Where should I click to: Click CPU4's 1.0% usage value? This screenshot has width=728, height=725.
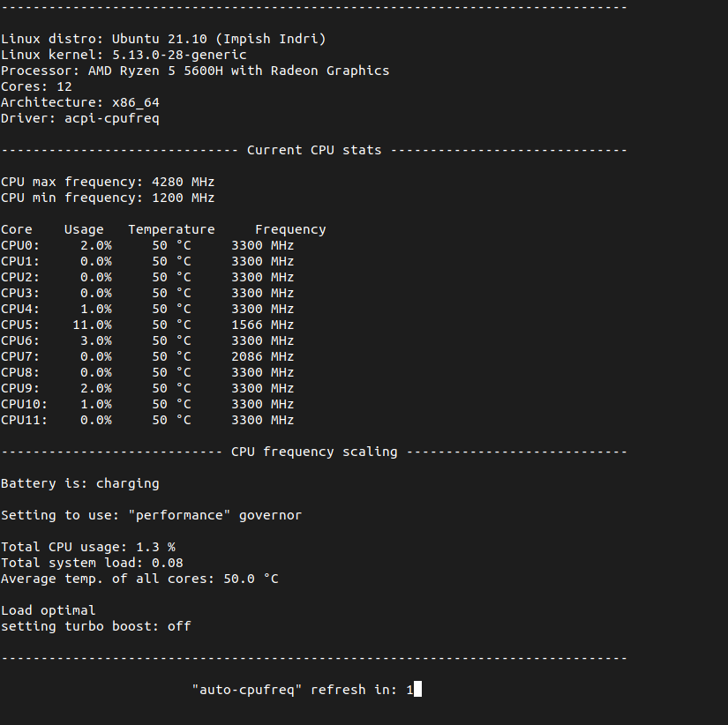click(x=96, y=309)
